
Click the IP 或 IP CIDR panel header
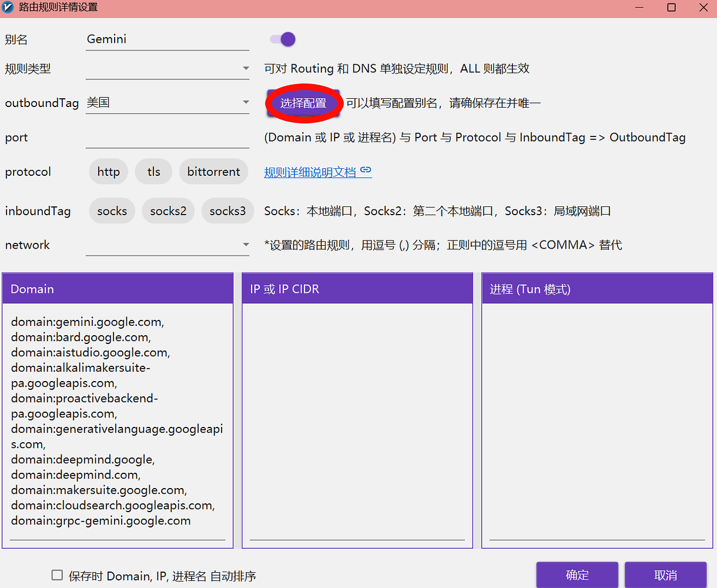357,289
